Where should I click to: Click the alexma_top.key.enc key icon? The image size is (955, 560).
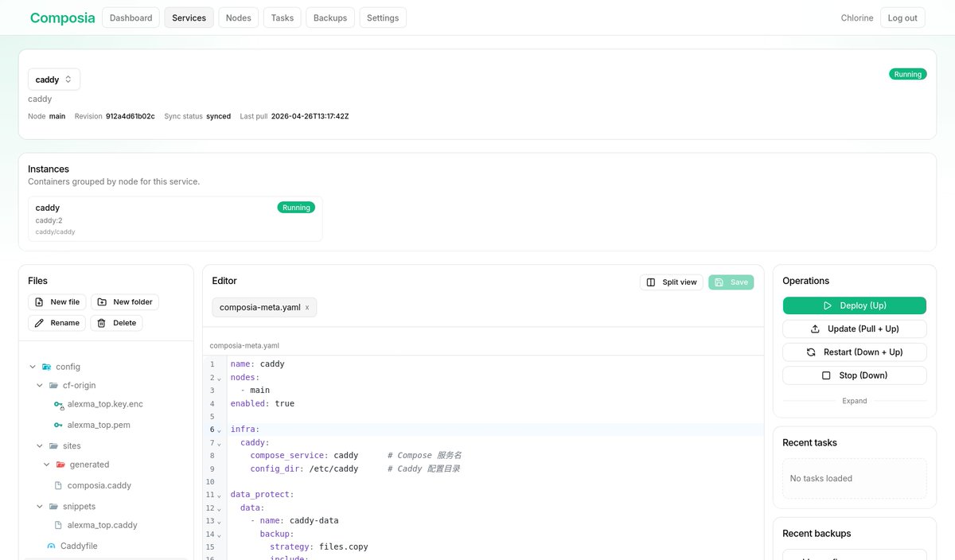pos(59,405)
